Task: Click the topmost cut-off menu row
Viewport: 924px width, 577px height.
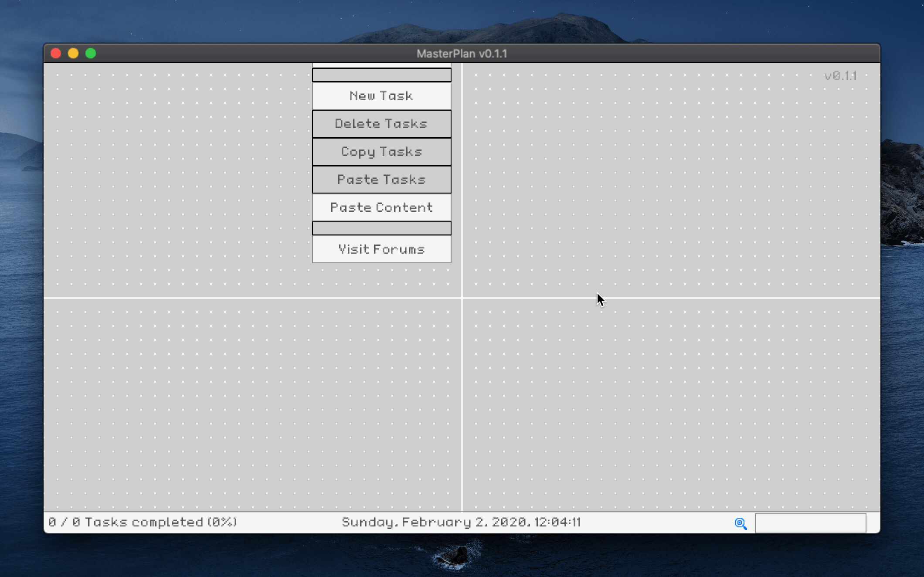Action: pos(381,64)
